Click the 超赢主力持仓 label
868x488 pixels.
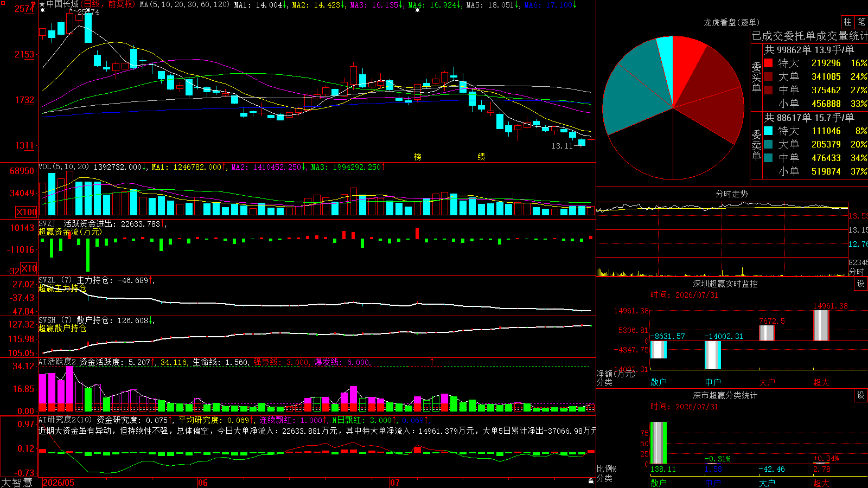pos(62,288)
